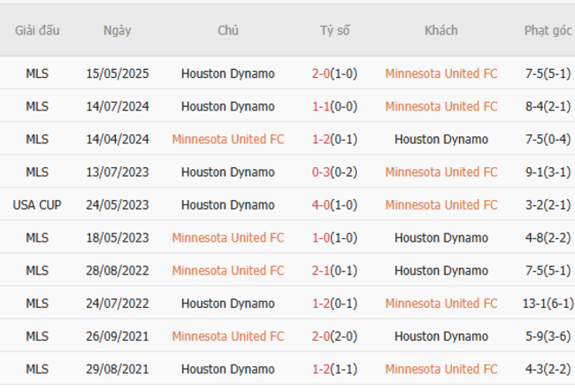Open the 0-3(0-2) score on 13/07/2023
575x392 pixels.
334,172
